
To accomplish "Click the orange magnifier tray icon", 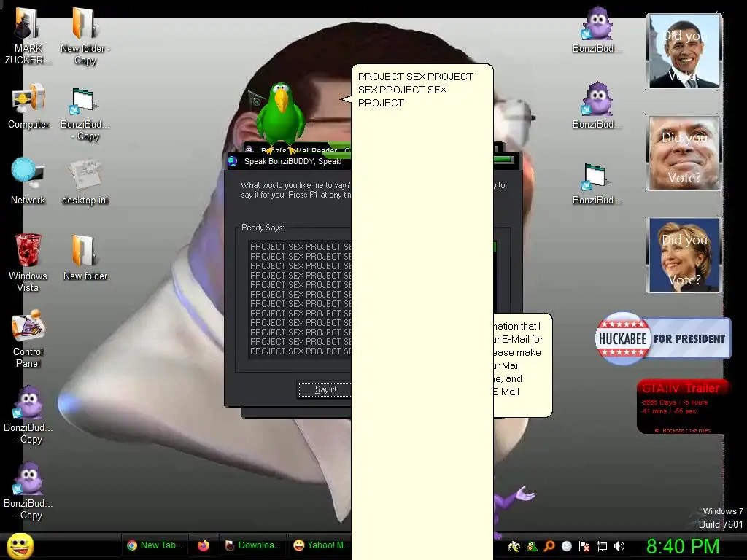I will [549, 546].
